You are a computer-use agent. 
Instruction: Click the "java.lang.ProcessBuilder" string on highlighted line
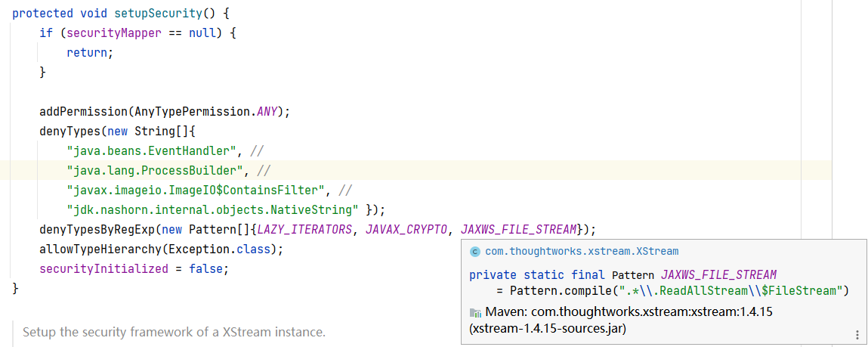click(x=159, y=170)
